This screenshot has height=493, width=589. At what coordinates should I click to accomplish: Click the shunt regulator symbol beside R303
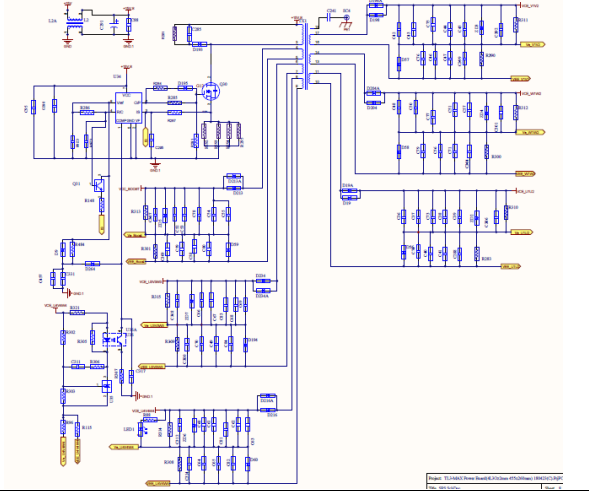[107, 386]
